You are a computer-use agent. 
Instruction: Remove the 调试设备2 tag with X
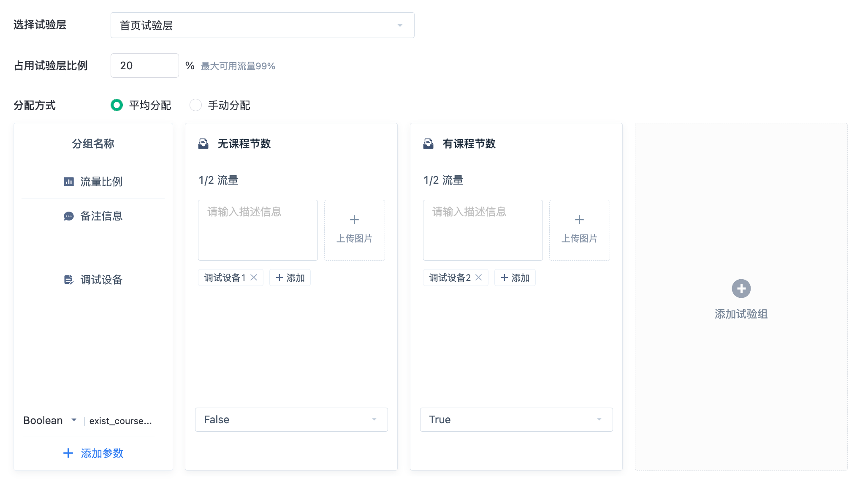[479, 278]
